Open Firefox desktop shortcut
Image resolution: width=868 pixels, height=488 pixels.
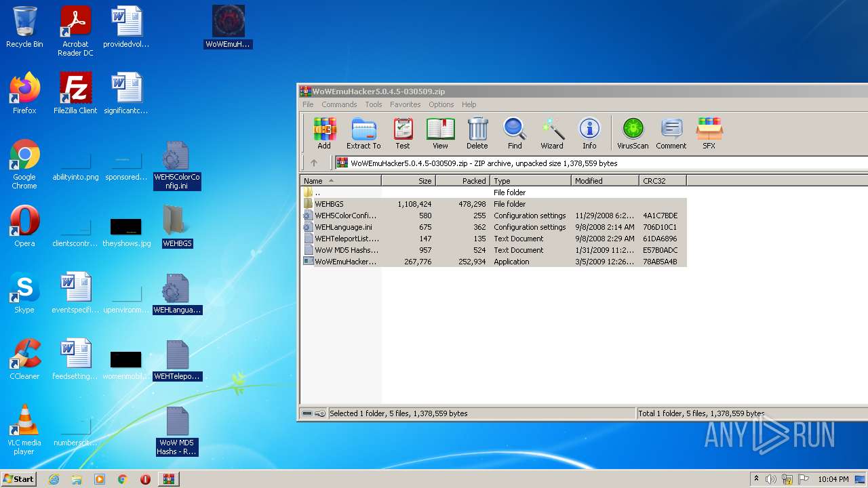(24, 94)
